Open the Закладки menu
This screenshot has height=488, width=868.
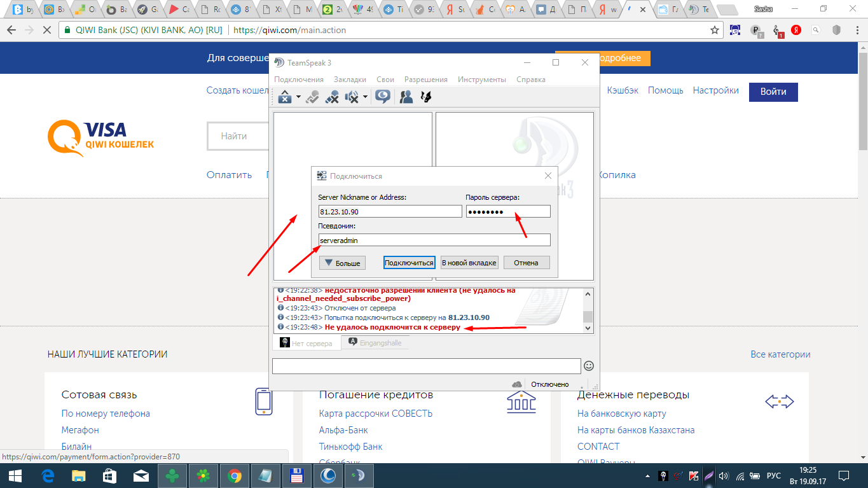[350, 80]
